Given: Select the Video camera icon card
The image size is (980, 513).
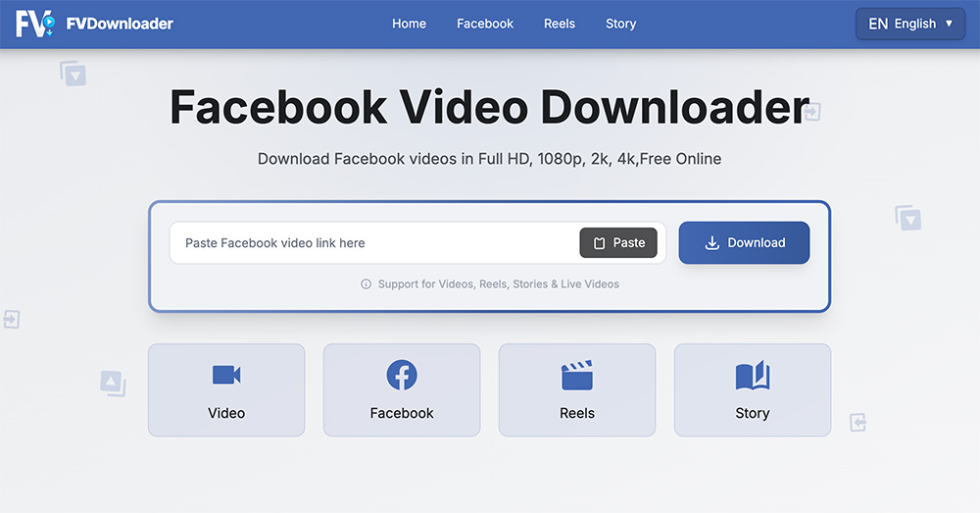Looking at the screenshot, I should click(x=226, y=375).
